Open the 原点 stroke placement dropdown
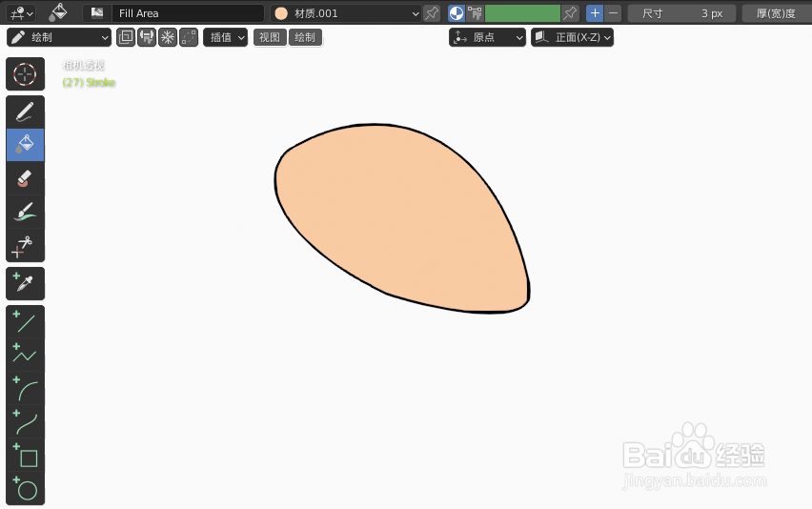This screenshot has height=509, width=812. [487, 37]
